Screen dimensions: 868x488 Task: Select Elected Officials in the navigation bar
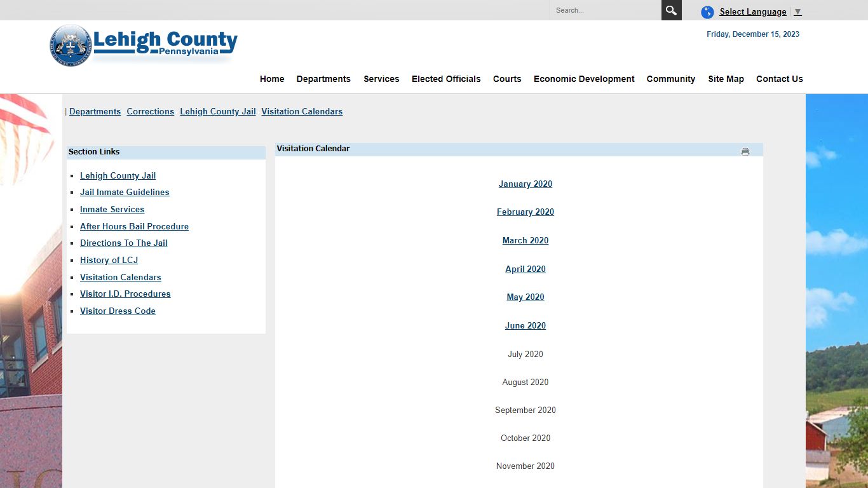click(446, 79)
